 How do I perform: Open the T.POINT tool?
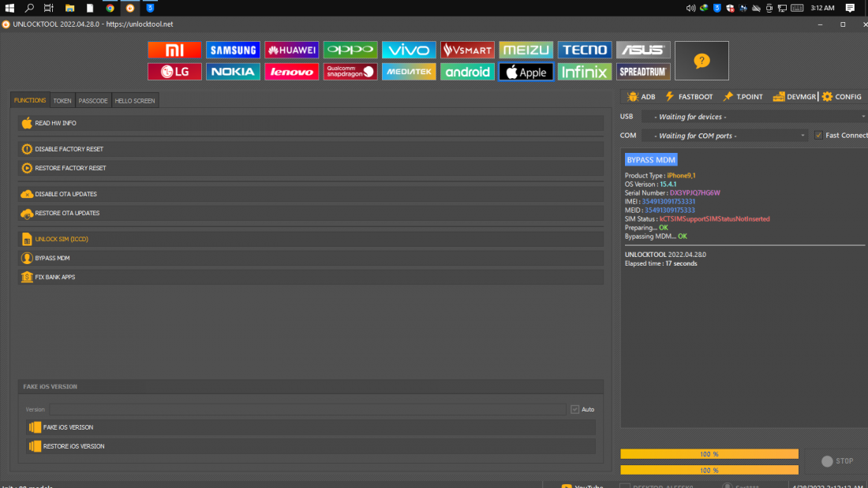(x=743, y=97)
